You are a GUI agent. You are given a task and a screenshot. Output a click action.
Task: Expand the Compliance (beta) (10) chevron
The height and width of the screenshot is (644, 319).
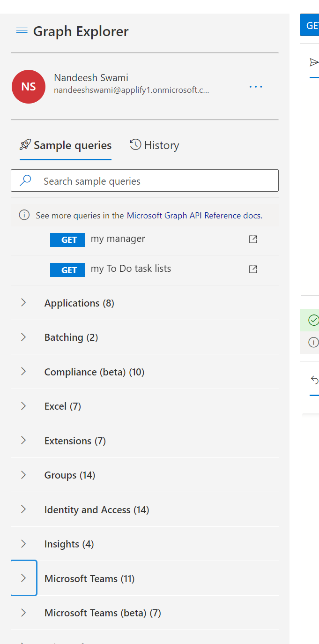pyautogui.click(x=23, y=372)
